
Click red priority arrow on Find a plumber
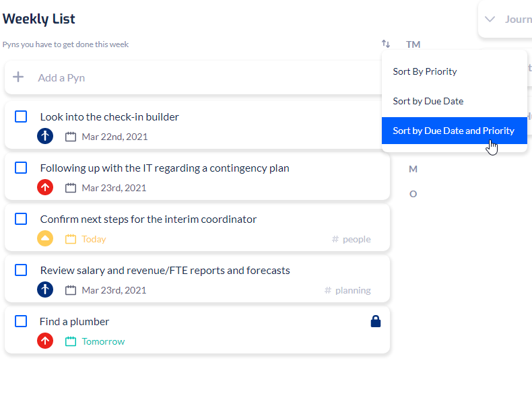[45, 341]
